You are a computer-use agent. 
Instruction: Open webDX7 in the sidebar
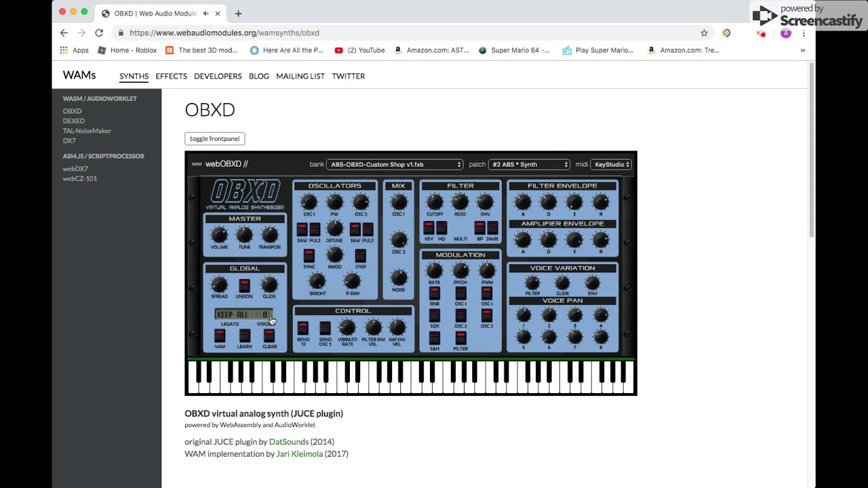click(x=75, y=169)
